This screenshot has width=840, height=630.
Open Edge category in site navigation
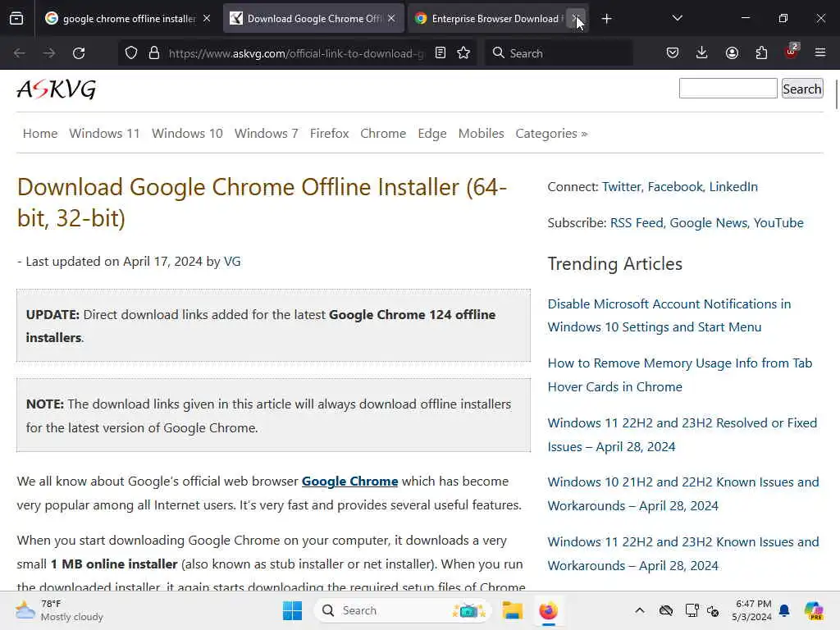tap(432, 134)
